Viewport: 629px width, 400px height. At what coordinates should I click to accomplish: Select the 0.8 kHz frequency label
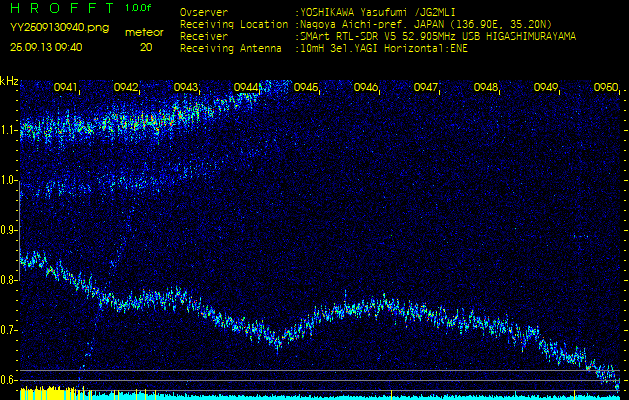[x=9, y=280]
